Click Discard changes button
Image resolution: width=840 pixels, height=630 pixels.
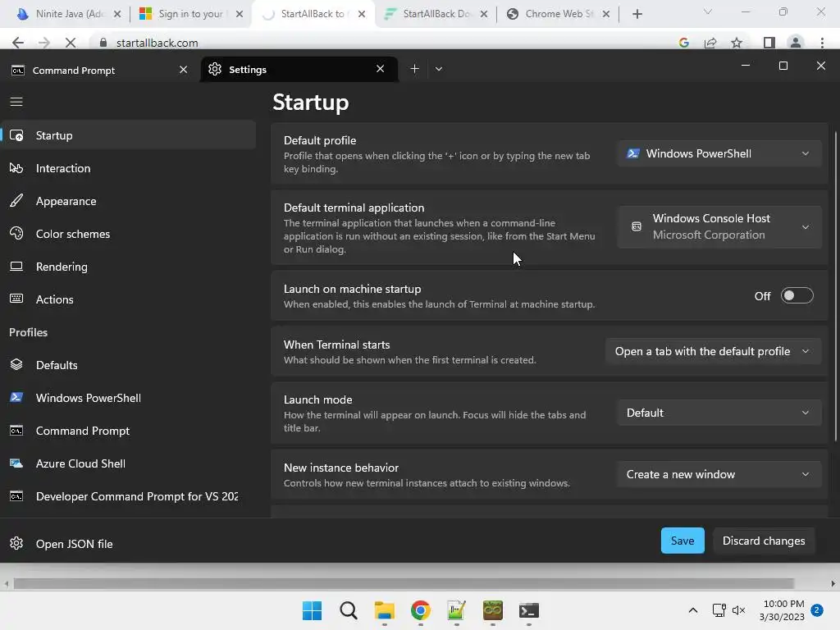pos(764,541)
